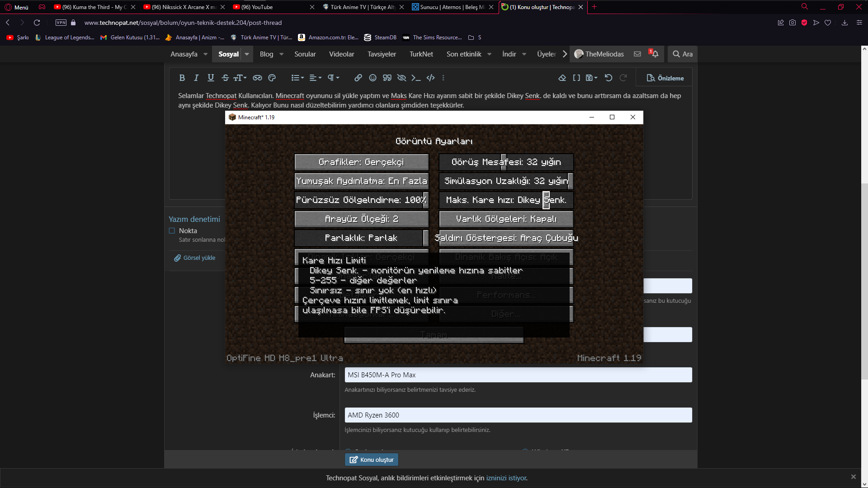Click the eraser remove-formatting icon
The height and width of the screenshot is (488, 868).
(562, 78)
